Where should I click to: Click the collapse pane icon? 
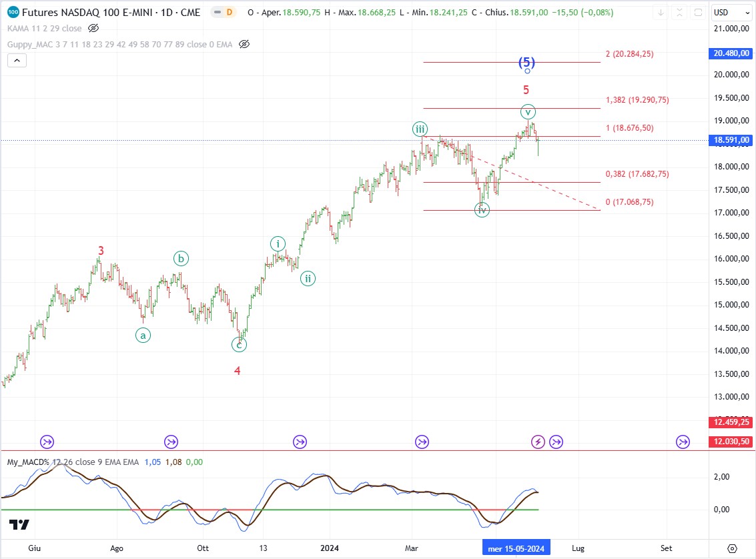coord(679,13)
